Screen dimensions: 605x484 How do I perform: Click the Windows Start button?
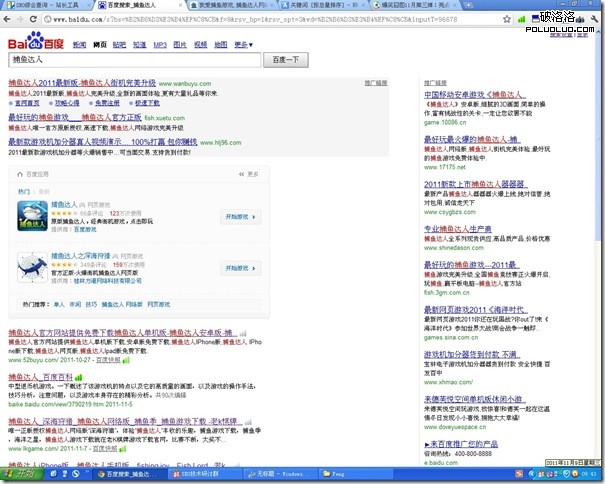(x=25, y=474)
